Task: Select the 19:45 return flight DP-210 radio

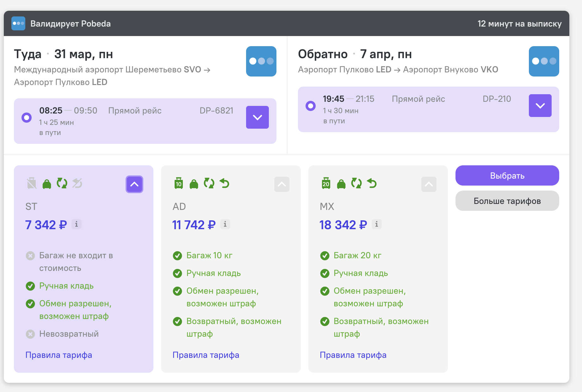Action: [311, 106]
